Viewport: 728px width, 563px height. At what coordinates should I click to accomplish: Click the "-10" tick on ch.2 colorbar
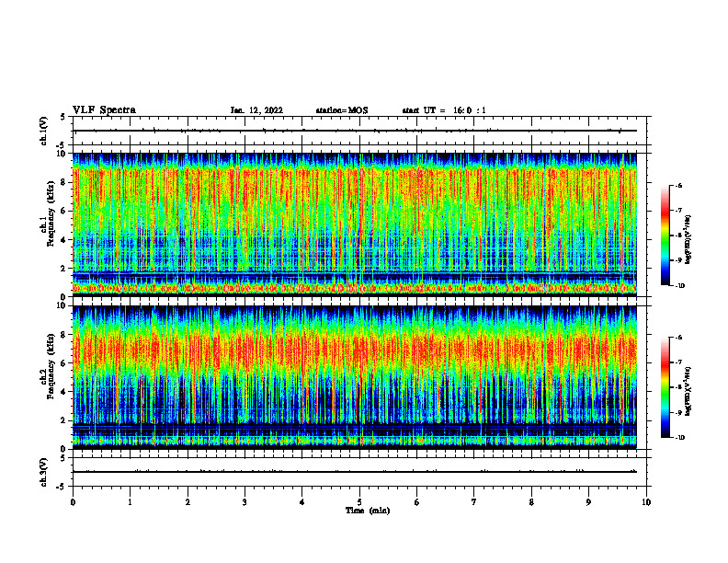tap(679, 438)
